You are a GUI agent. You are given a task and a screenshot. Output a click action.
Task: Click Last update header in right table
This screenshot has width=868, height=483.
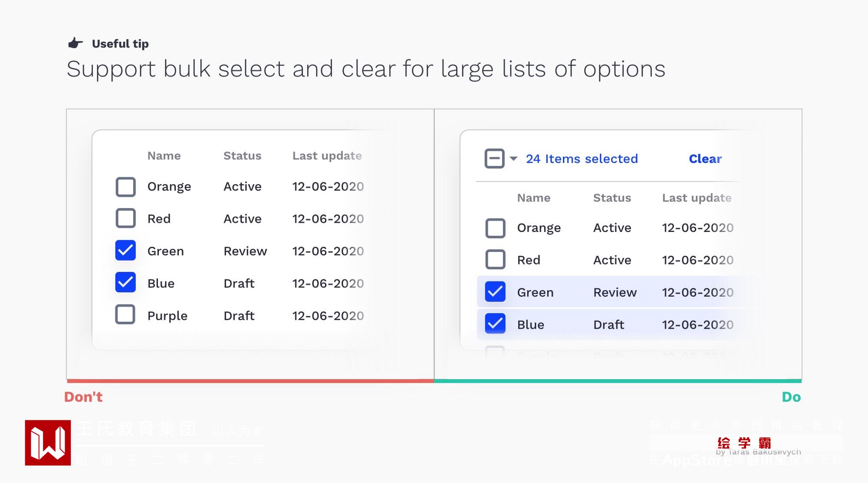697,198
